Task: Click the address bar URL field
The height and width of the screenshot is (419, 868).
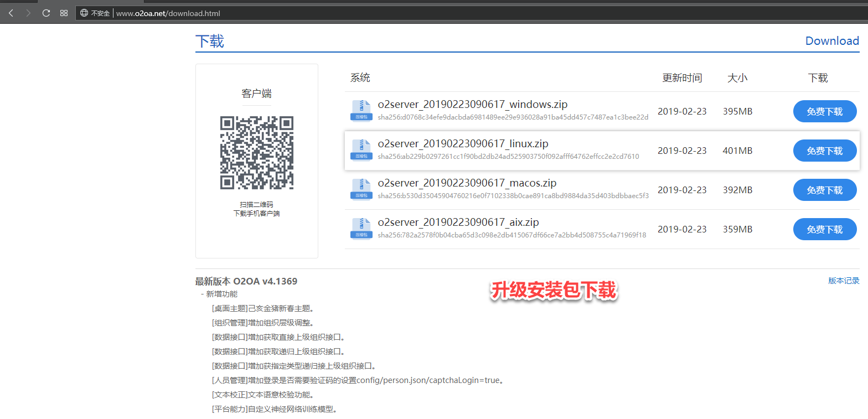Action: [471, 13]
